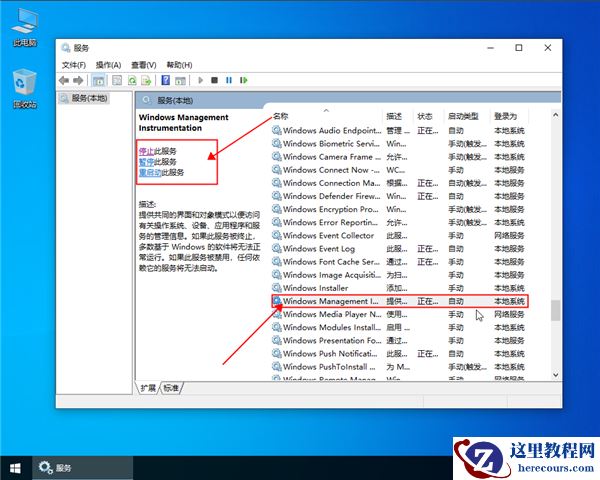Image resolution: width=600 pixels, height=480 pixels.
Task: Click the gear icon of Windows Audio Endpoint row
Action: tap(277, 130)
